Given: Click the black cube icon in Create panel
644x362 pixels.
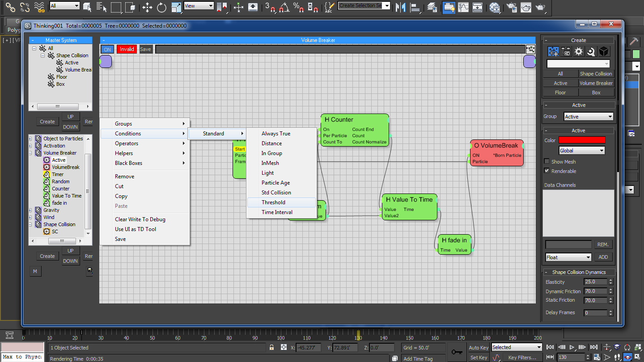Looking at the screenshot, I should [x=604, y=52].
